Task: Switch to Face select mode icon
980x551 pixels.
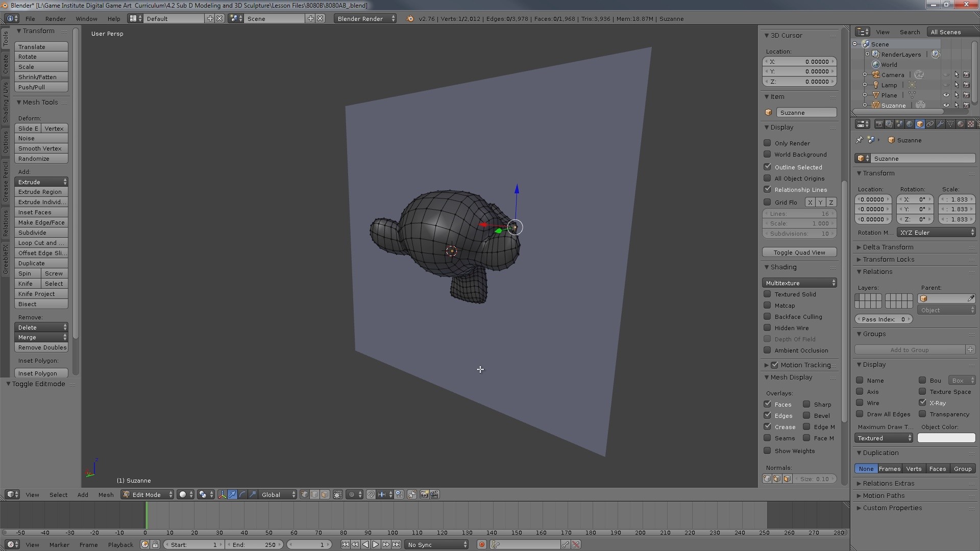Action: click(325, 494)
